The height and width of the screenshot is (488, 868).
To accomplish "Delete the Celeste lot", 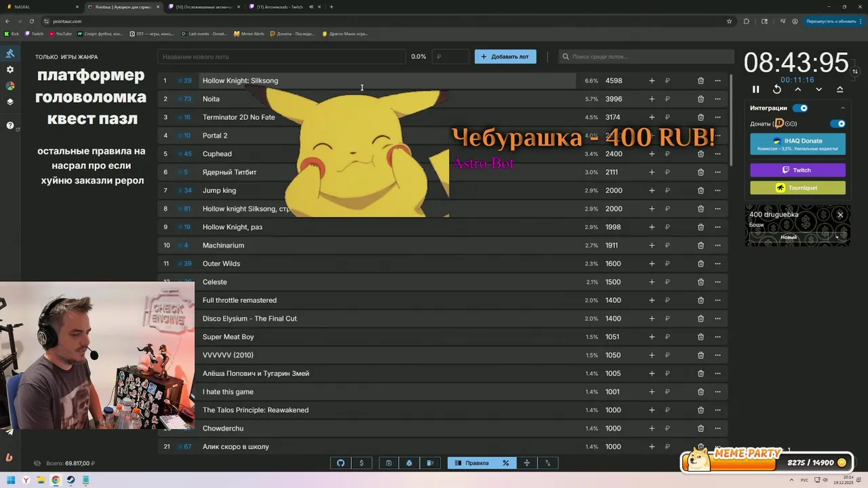I will (x=701, y=282).
